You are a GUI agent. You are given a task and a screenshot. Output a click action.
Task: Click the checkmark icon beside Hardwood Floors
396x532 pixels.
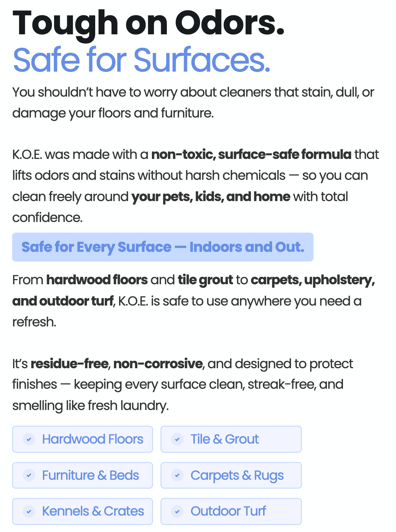29,439
